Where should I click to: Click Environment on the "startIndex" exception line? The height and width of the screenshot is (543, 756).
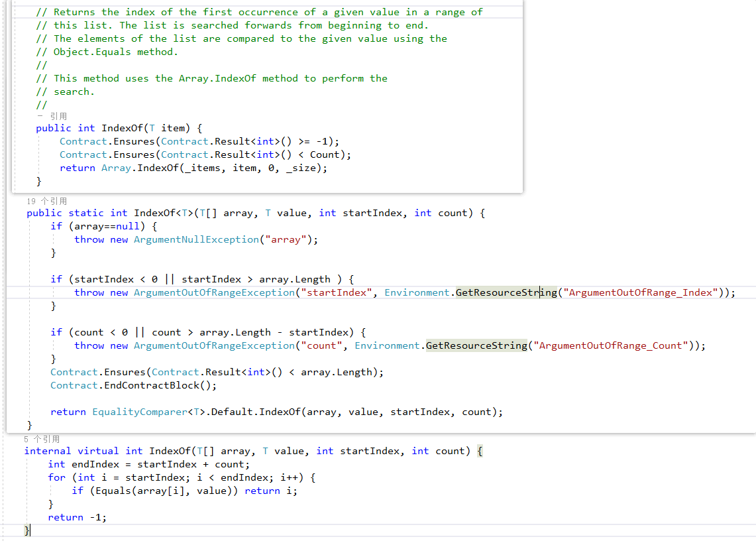pyautogui.click(x=417, y=292)
